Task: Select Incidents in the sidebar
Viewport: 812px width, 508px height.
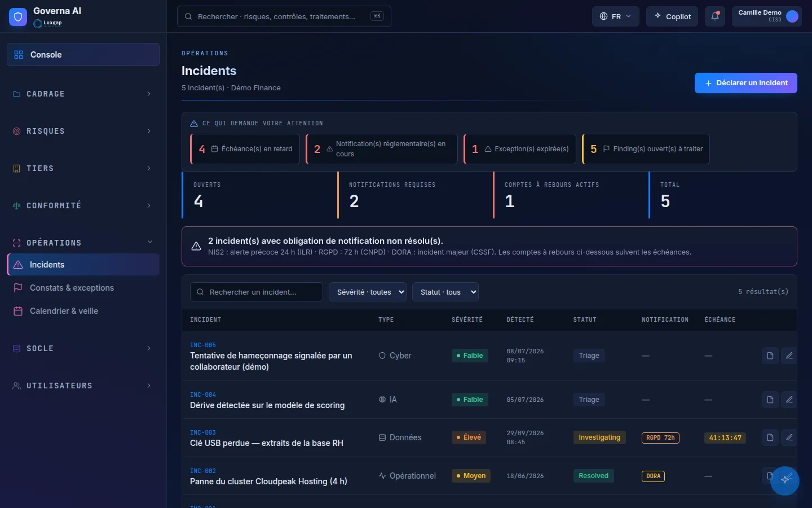Action: [83, 265]
